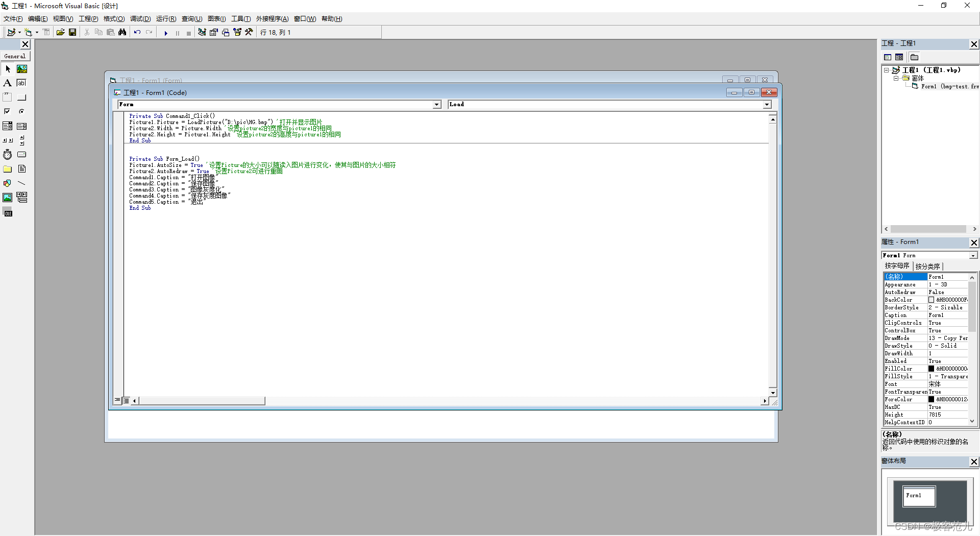The width and height of the screenshot is (980, 536).
Task: Click the ForeColor color swatch
Action: 931,399
